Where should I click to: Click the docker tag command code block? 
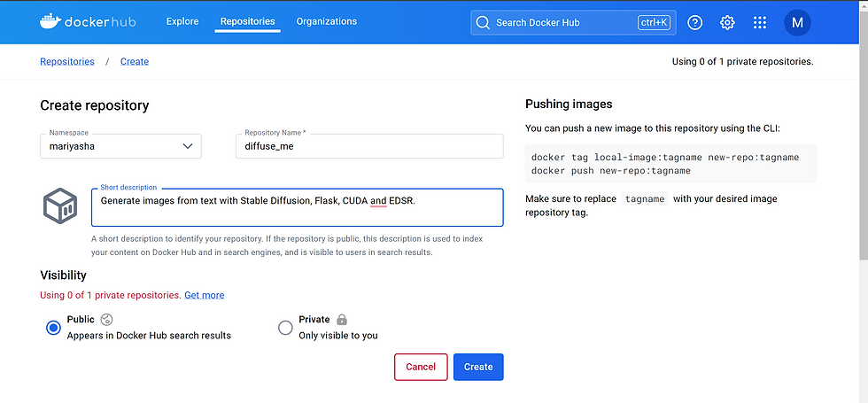coord(670,164)
